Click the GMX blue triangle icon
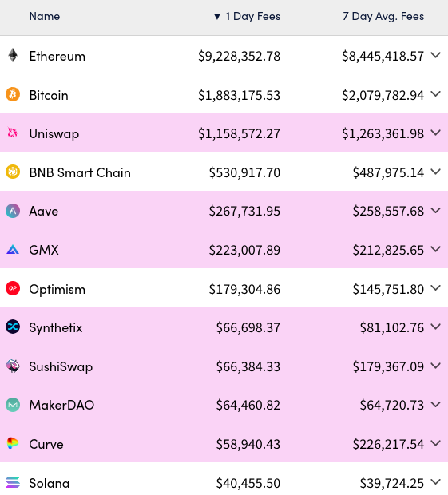Image resolution: width=448 pixels, height=495 pixels. [x=13, y=250]
